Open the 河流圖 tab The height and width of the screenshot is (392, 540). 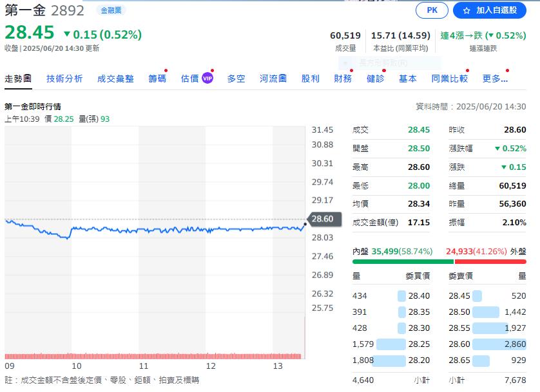point(273,79)
